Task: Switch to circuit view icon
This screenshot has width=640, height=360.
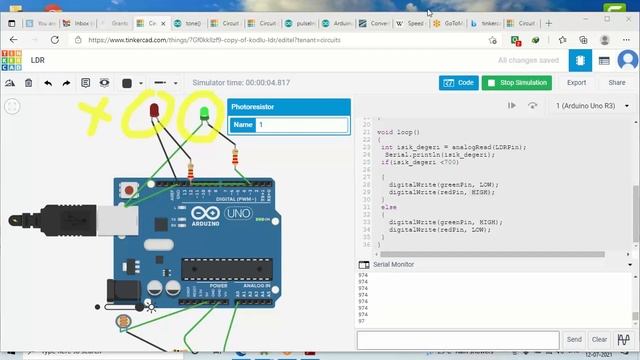Action: coord(580,60)
